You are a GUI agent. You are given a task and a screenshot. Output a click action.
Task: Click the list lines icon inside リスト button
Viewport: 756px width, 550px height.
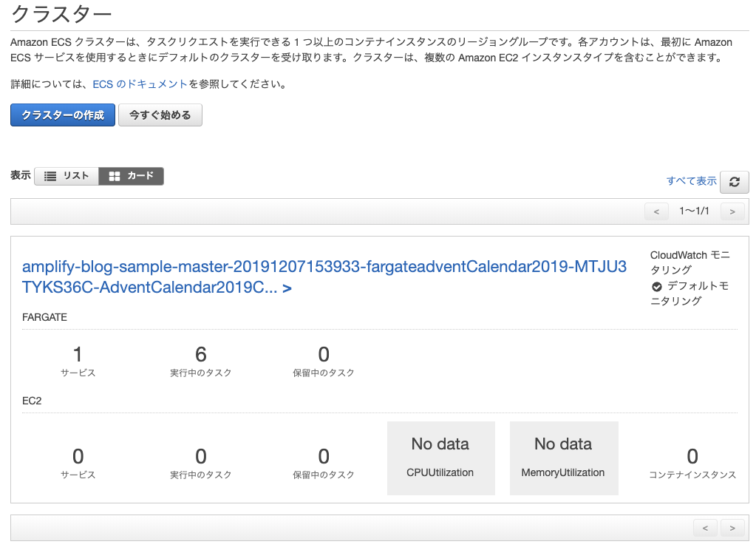point(49,176)
